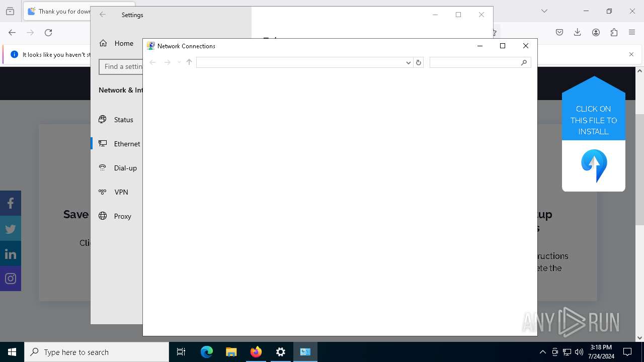The height and width of the screenshot is (362, 644).
Task: Open Firefox downloads panel
Action: point(578,32)
